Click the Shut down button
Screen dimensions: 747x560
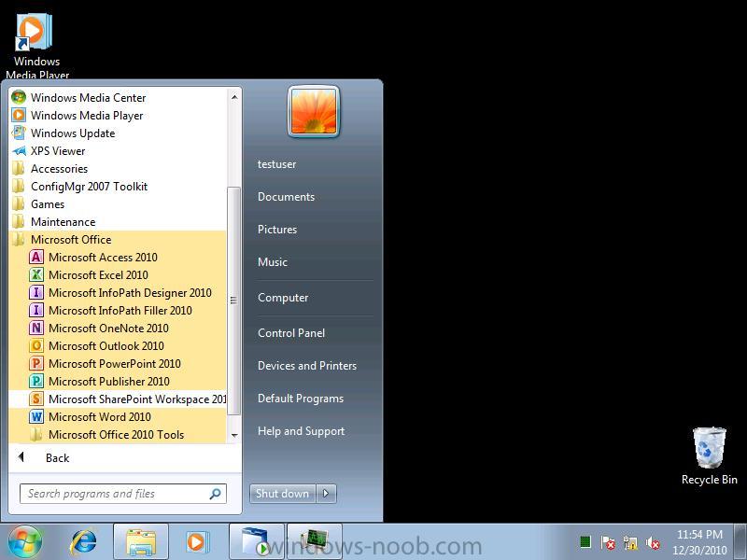pyautogui.click(x=283, y=494)
